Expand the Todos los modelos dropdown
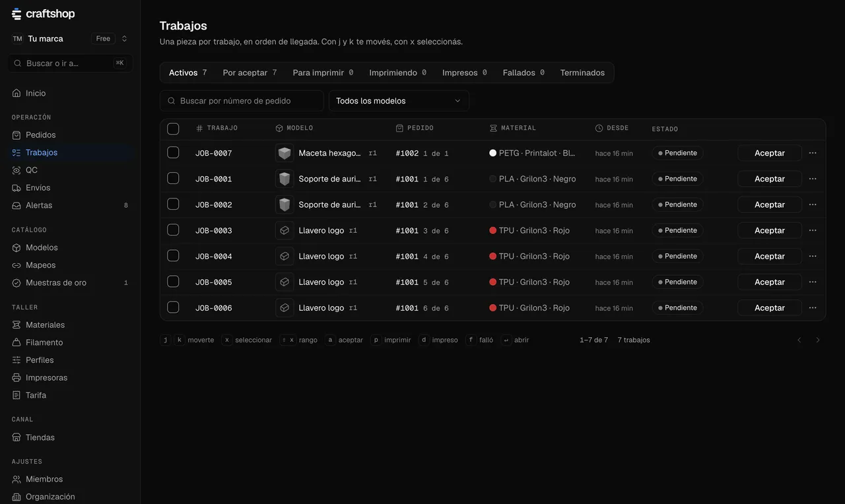This screenshot has height=504, width=845. point(399,101)
